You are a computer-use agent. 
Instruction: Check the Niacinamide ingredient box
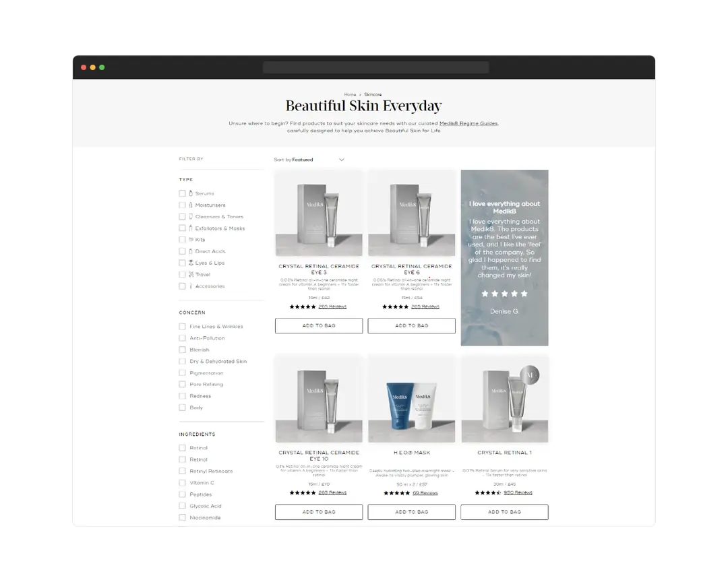coord(182,517)
